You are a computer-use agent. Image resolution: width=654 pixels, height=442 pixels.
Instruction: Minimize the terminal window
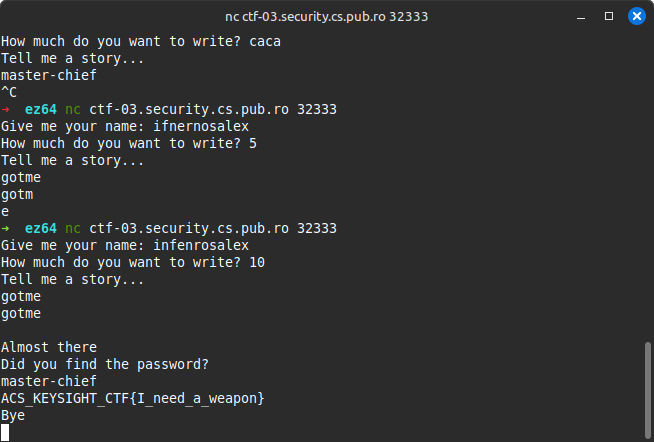pos(581,17)
